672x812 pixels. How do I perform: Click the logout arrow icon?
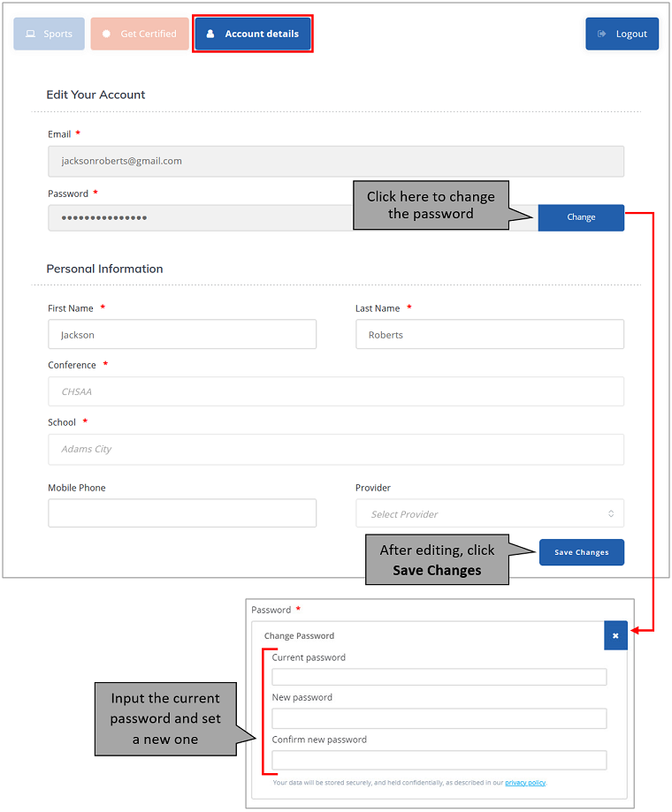pyautogui.click(x=602, y=34)
